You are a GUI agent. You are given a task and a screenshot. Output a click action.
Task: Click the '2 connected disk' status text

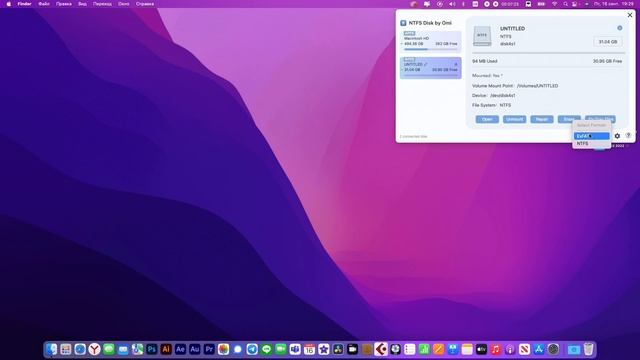tap(413, 136)
